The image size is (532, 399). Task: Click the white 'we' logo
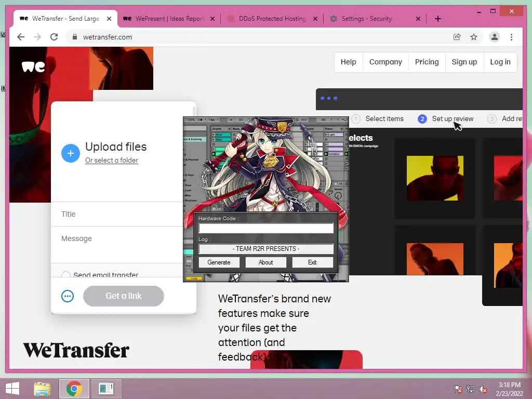(33, 66)
